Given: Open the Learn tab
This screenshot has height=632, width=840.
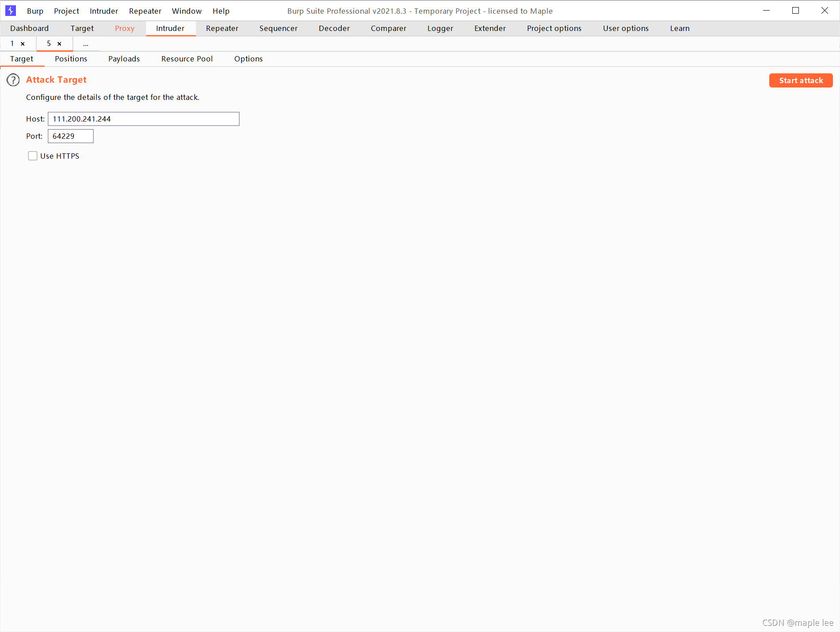Looking at the screenshot, I should click(680, 28).
